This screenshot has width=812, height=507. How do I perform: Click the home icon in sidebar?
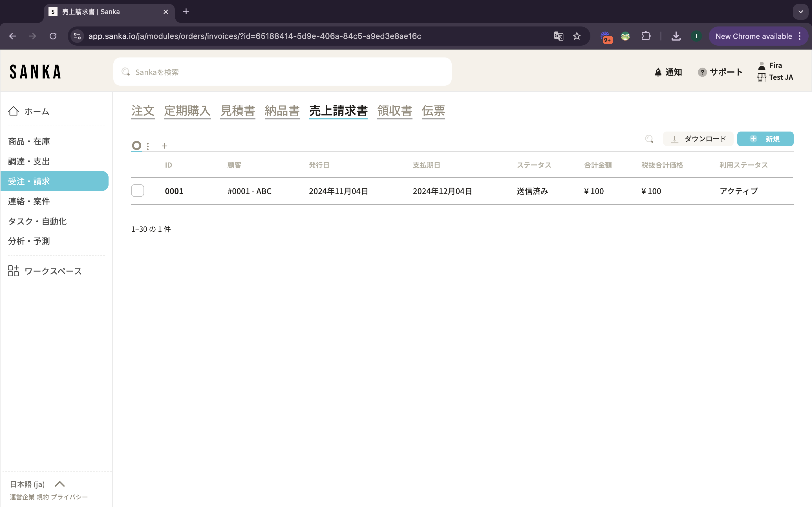pyautogui.click(x=14, y=111)
